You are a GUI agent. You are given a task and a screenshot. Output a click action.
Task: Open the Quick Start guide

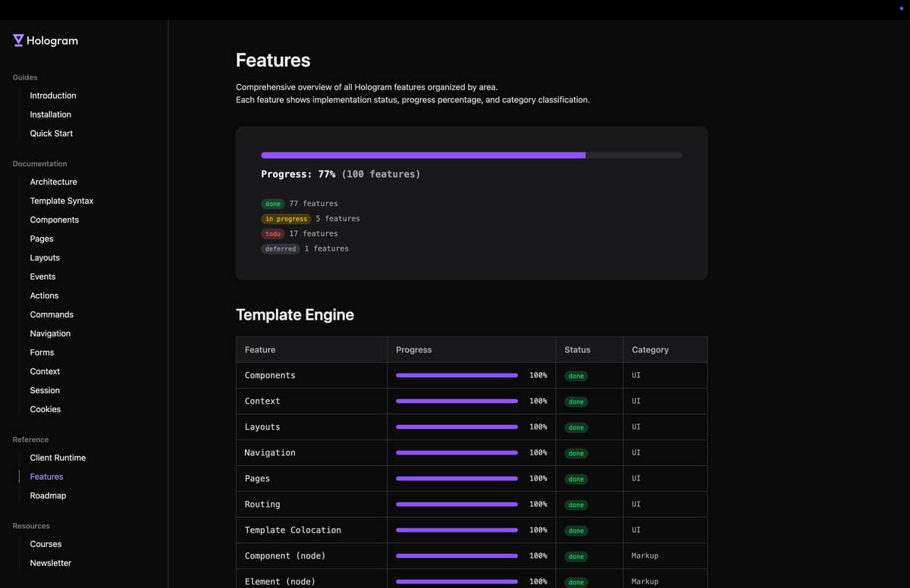52,133
